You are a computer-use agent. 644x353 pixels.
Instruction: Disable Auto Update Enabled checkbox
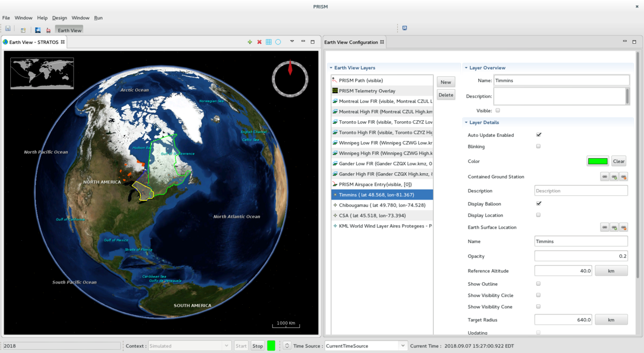pos(538,135)
